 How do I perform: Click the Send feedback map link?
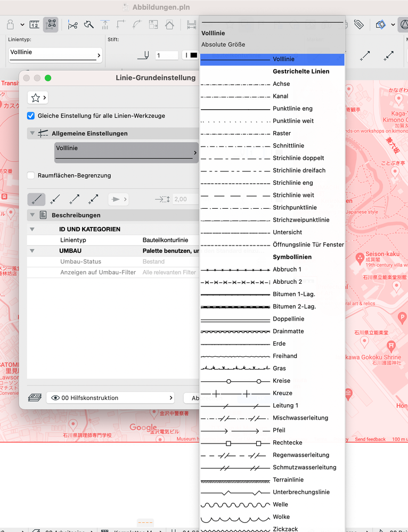pyautogui.click(x=370, y=439)
